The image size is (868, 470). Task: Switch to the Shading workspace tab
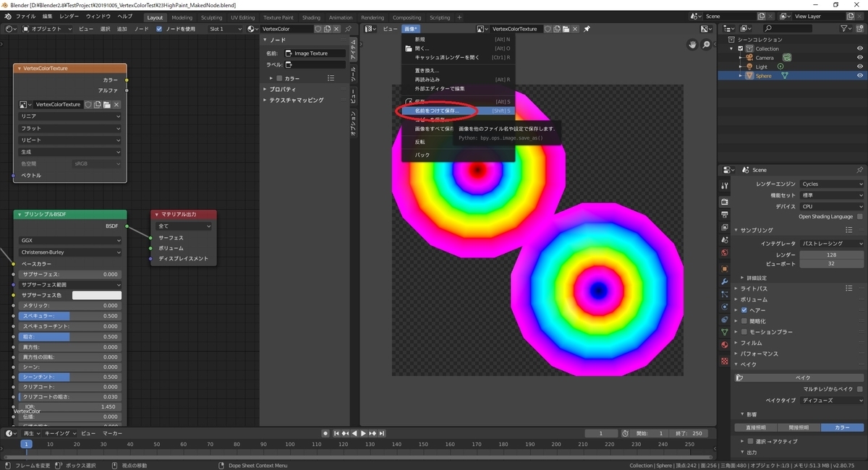coord(311,17)
